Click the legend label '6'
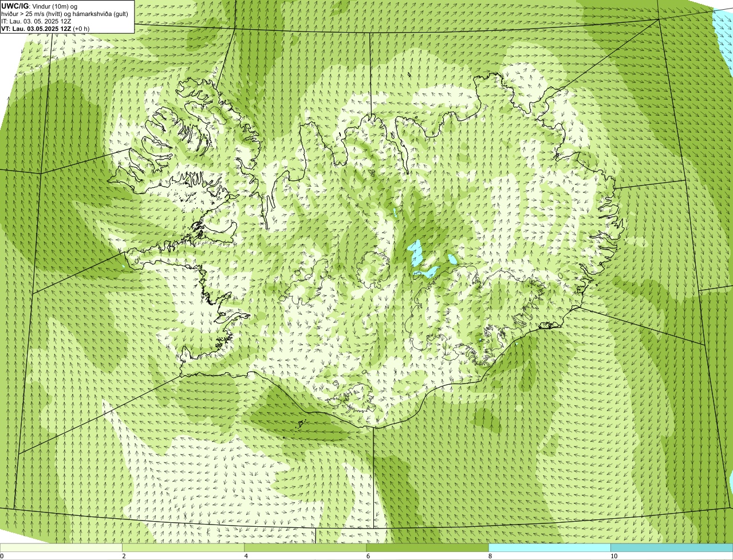The image size is (733, 560). (x=368, y=556)
